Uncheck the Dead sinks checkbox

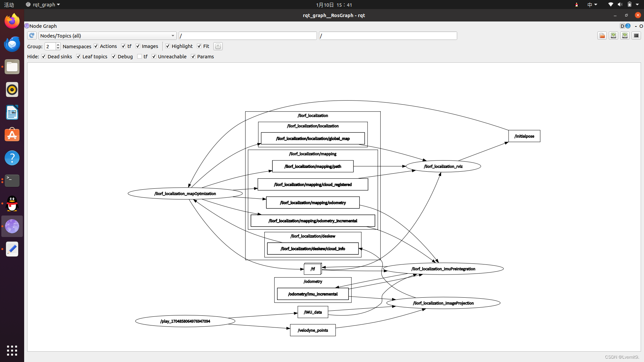tap(44, 56)
